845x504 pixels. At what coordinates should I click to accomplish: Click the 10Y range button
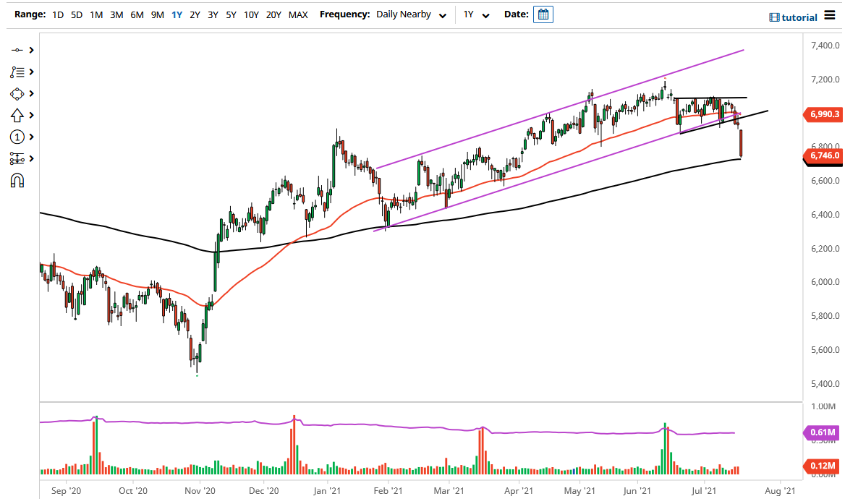251,14
